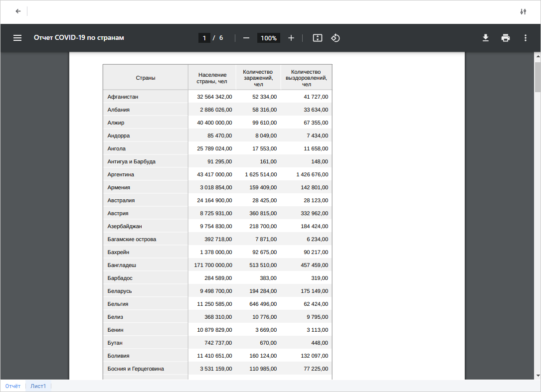Click the fit to page icon

pyautogui.click(x=318, y=38)
